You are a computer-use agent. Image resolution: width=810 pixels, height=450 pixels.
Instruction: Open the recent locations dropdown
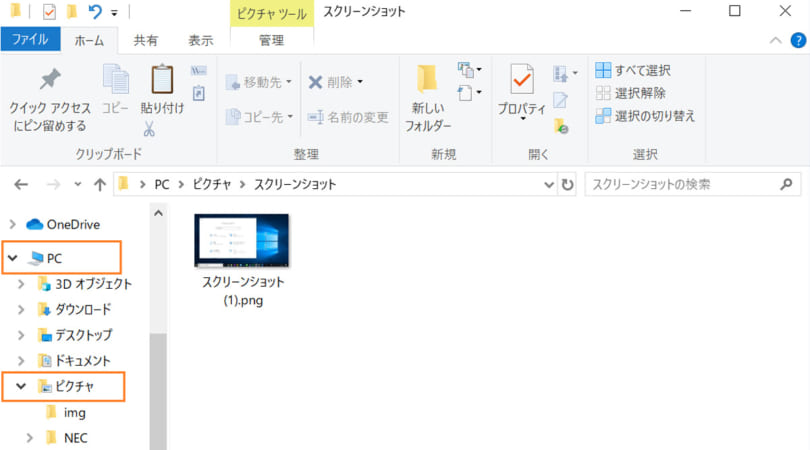coord(77,184)
